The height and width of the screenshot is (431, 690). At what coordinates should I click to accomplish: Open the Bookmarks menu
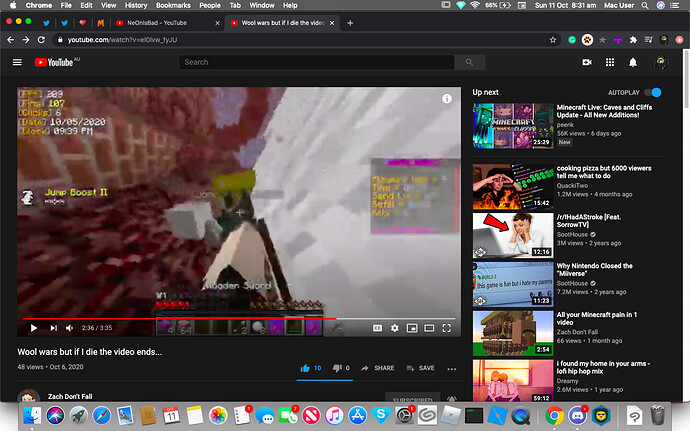[173, 5]
